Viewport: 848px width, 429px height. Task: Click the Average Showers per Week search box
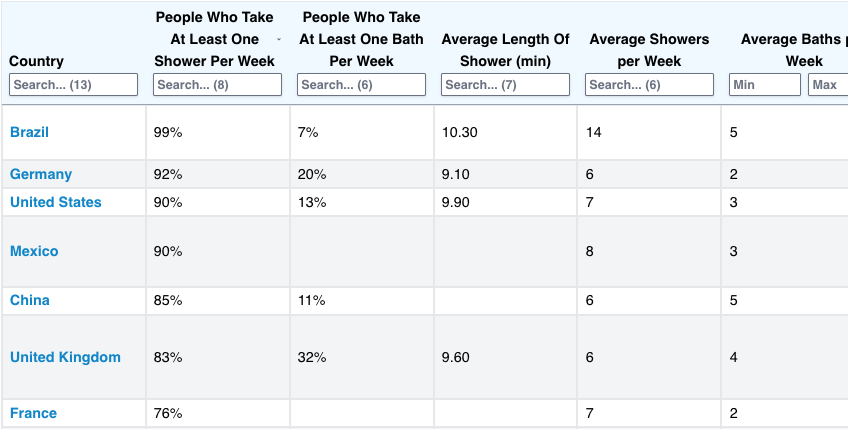pyautogui.click(x=649, y=85)
